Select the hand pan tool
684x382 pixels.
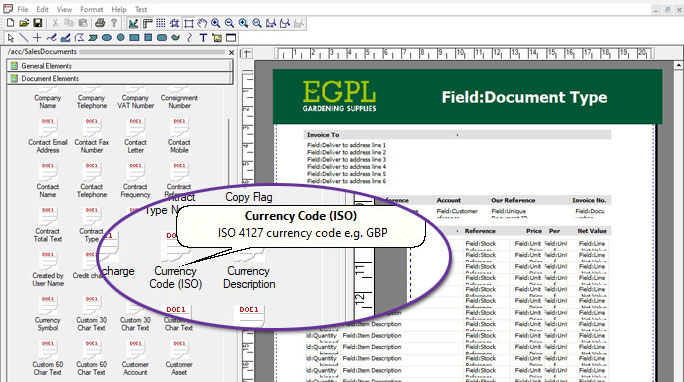click(x=202, y=23)
